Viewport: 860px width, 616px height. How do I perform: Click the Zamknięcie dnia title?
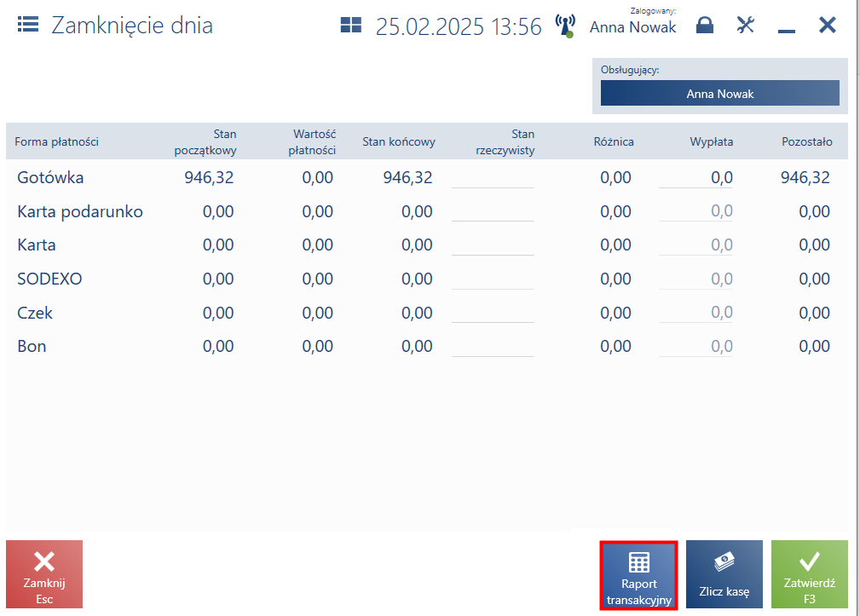132,26
